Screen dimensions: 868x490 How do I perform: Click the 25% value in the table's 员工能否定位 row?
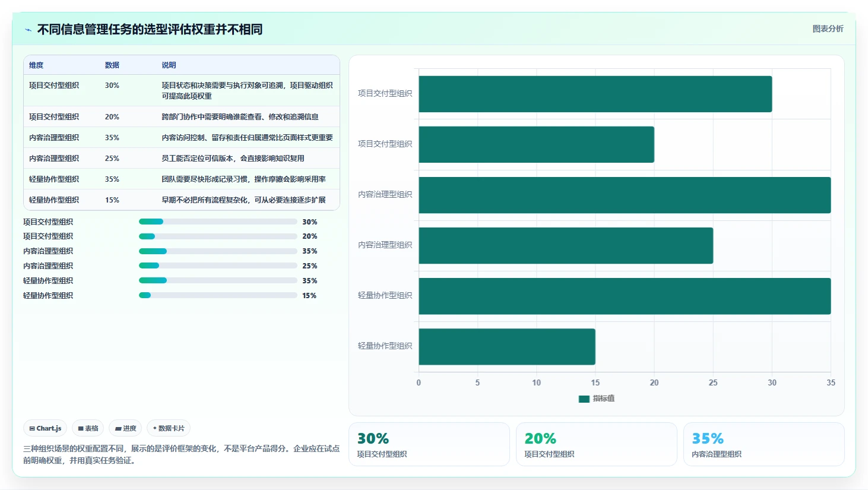pos(112,159)
